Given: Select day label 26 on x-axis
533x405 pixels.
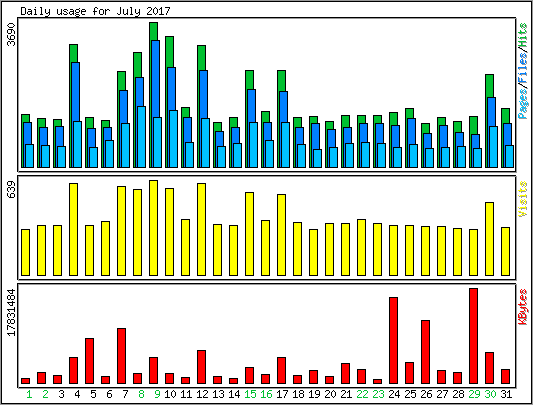Looking at the screenshot, I should tap(426, 394).
